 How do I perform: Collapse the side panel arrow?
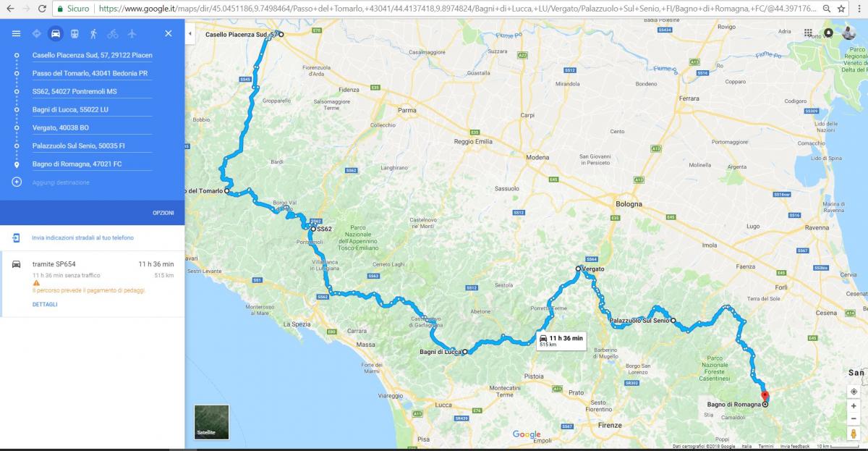[190, 34]
